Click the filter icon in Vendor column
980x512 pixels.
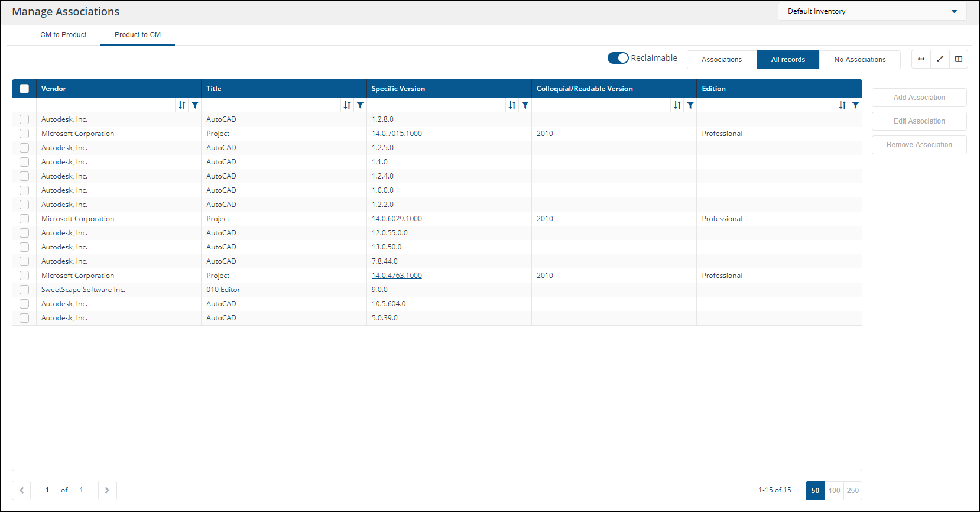click(x=195, y=105)
